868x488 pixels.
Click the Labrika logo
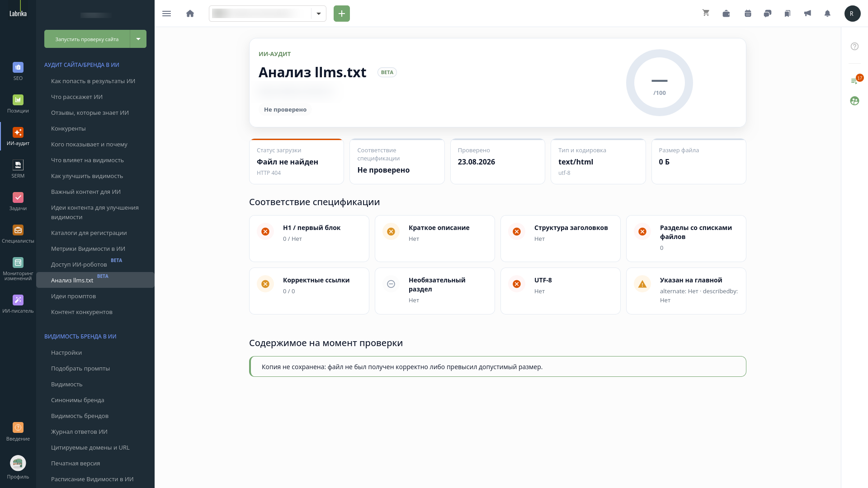click(18, 14)
